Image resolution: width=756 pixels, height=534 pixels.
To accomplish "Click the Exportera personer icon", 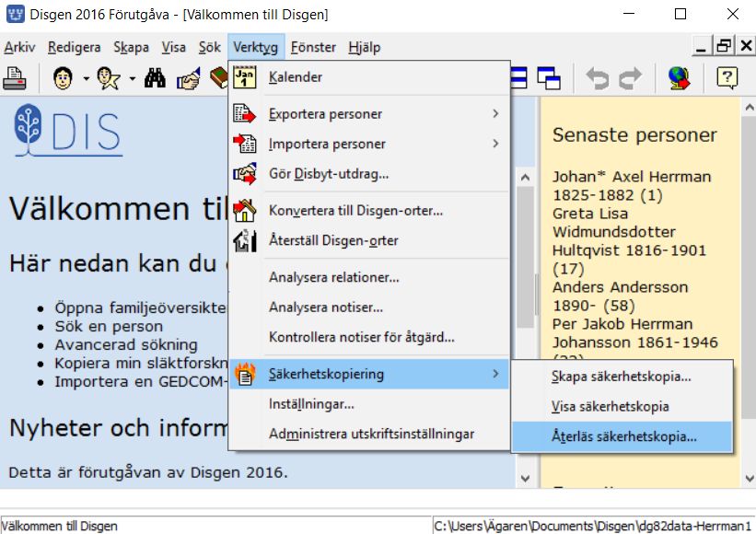I will click(x=245, y=114).
